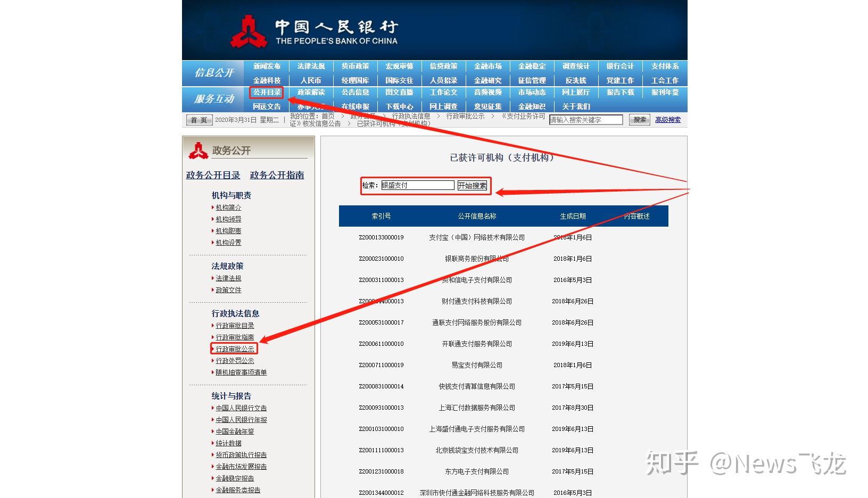Open sidebar 法律法规 link under 法规政策
This screenshot has height=498, width=868.
(x=228, y=278)
